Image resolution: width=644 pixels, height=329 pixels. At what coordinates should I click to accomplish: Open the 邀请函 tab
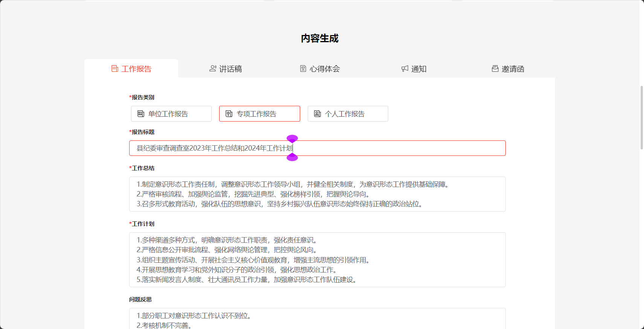coord(508,69)
